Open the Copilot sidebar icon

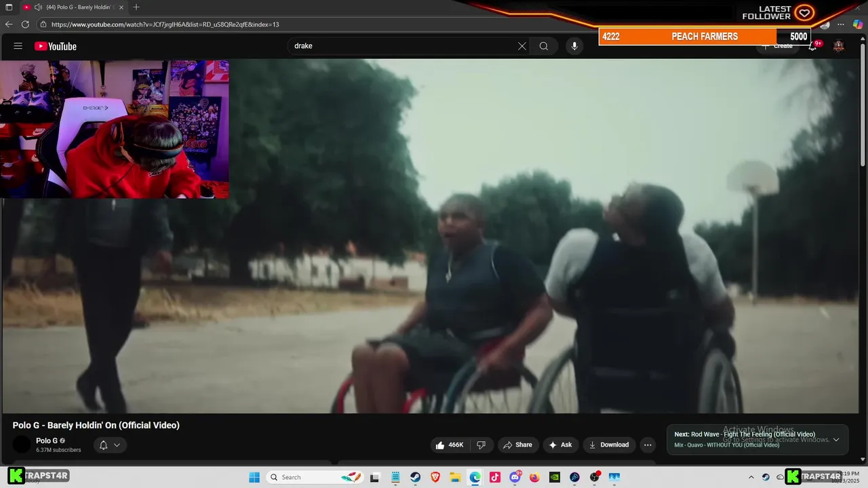click(x=858, y=24)
